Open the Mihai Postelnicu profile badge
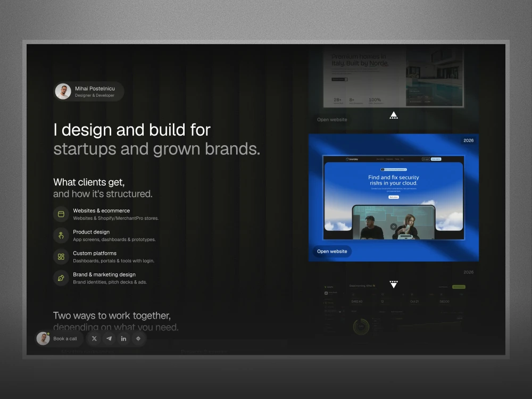The width and height of the screenshot is (532, 399). [x=89, y=92]
